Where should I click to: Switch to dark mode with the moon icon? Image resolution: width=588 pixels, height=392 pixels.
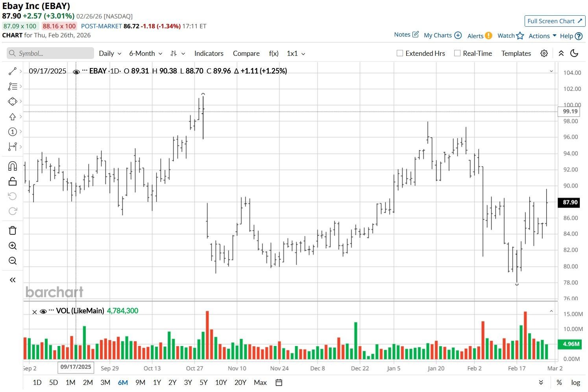[574, 53]
